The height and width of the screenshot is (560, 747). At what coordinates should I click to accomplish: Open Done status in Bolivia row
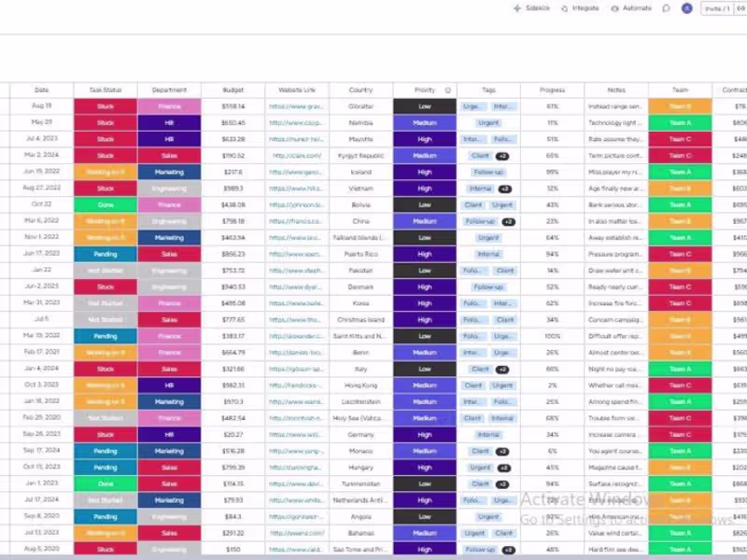pos(106,205)
